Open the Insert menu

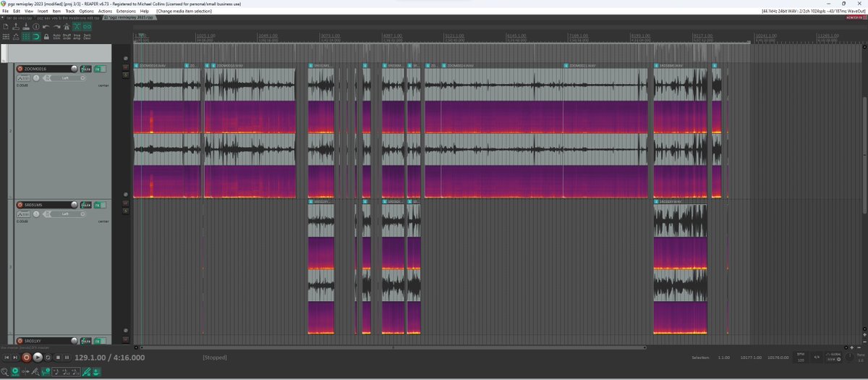pyautogui.click(x=43, y=12)
